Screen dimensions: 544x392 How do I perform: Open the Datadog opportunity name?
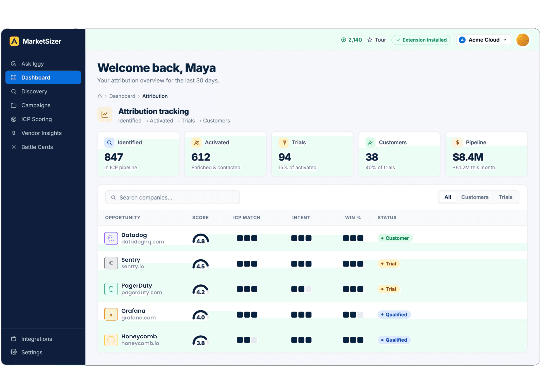[134, 235]
